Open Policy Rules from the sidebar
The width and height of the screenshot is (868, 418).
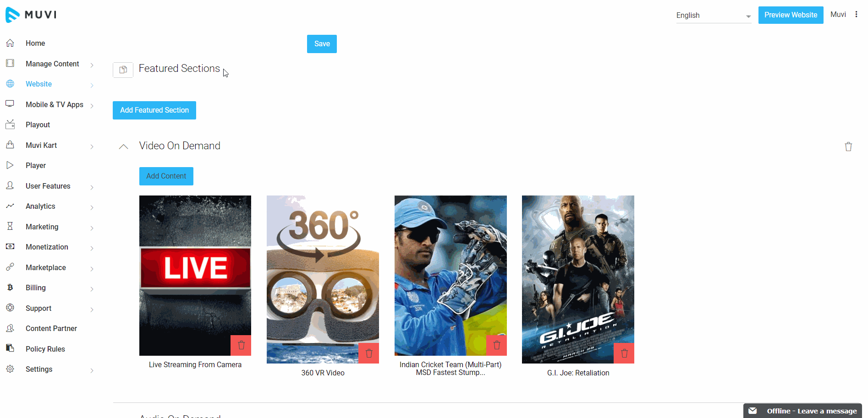tap(45, 349)
